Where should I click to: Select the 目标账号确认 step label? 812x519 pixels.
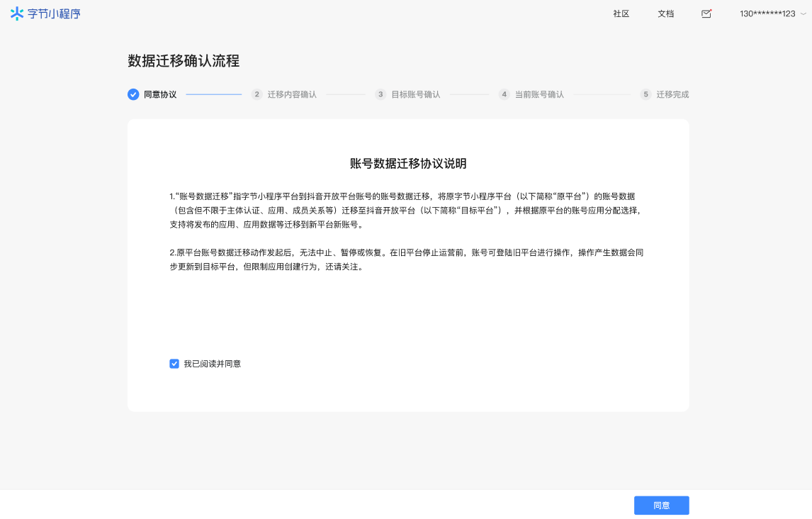[x=416, y=94]
